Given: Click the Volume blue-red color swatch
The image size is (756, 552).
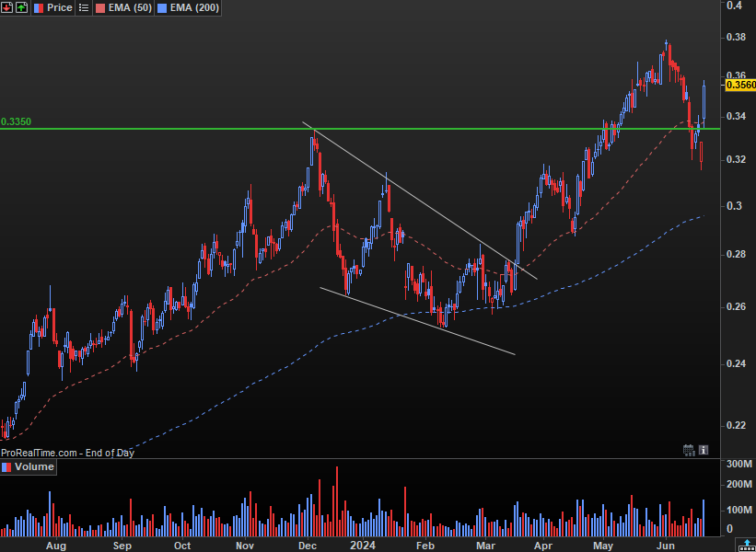Looking at the screenshot, I should pos(6,466).
